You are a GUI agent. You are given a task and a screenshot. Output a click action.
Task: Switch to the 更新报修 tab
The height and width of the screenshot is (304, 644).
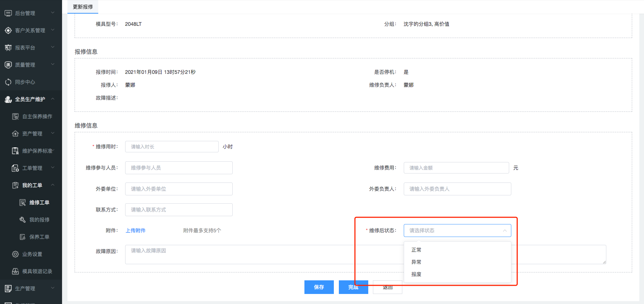click(x=83, y=7)
